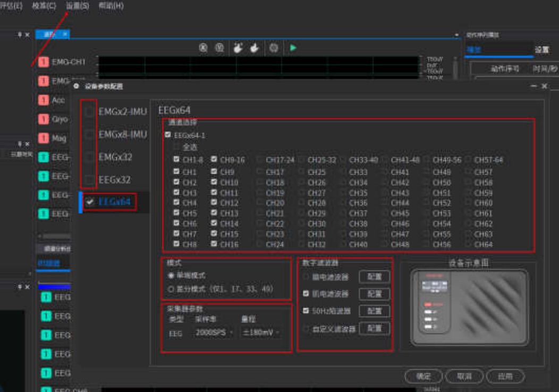Uncheck channel CH8
Screen dimensions: 559x392
point(176,244)
